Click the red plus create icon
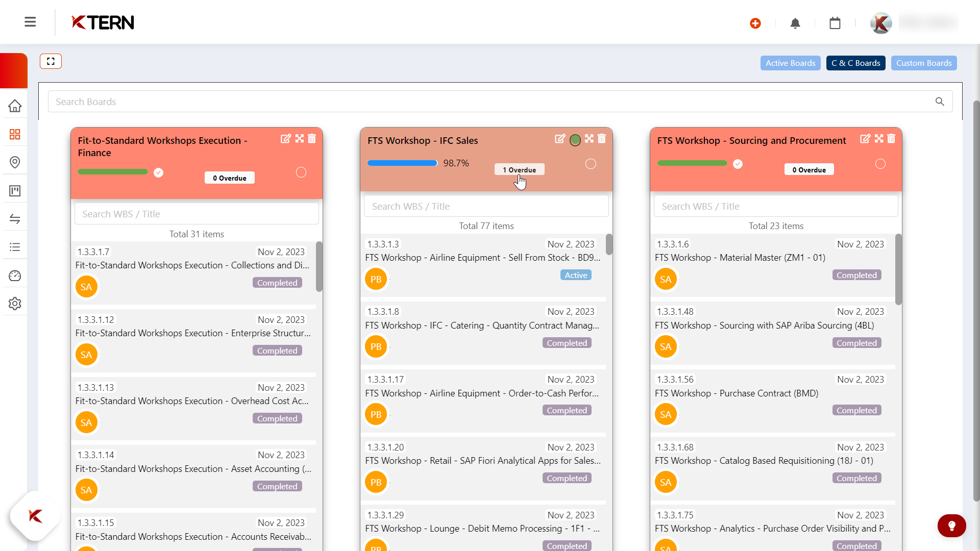The image size is (980, 551). click(x=755, y=23)
